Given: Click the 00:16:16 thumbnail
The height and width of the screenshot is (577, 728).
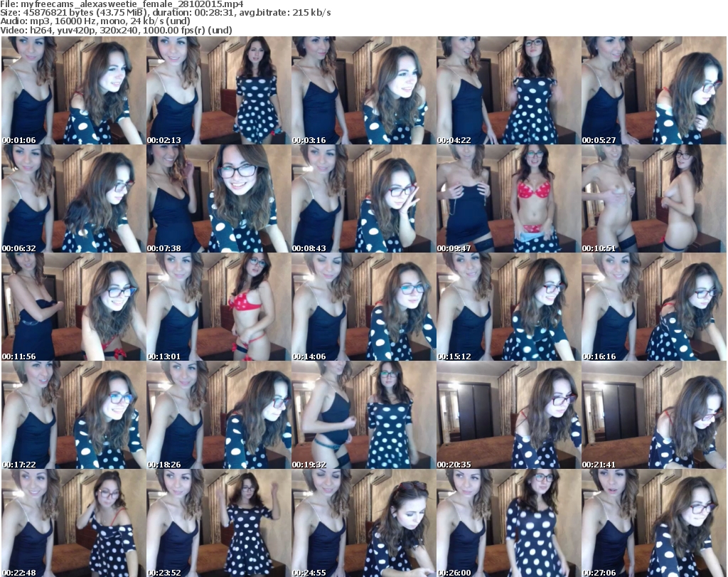Looking at the screenshot, I should (x=654, y=307).
